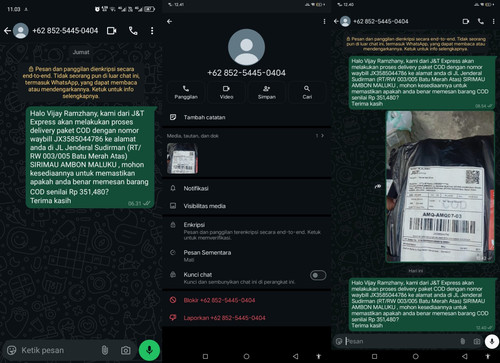The width and height of the screenshot is (500, 363).
Task: Tap recent apps square in middle navigation bar
Action: 205,356
